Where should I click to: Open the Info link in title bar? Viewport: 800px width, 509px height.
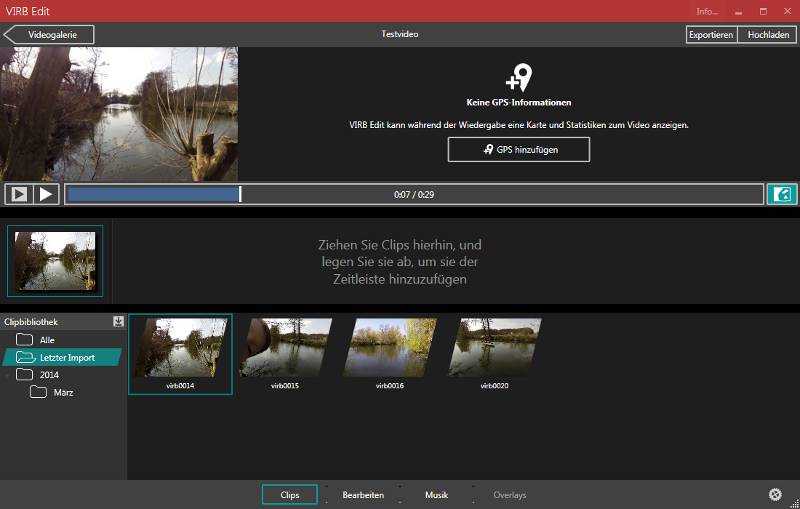point(707,11)
